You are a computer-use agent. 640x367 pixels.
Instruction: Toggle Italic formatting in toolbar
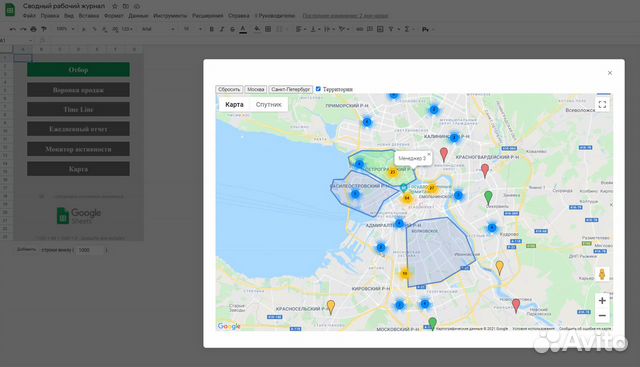[222, 29]
